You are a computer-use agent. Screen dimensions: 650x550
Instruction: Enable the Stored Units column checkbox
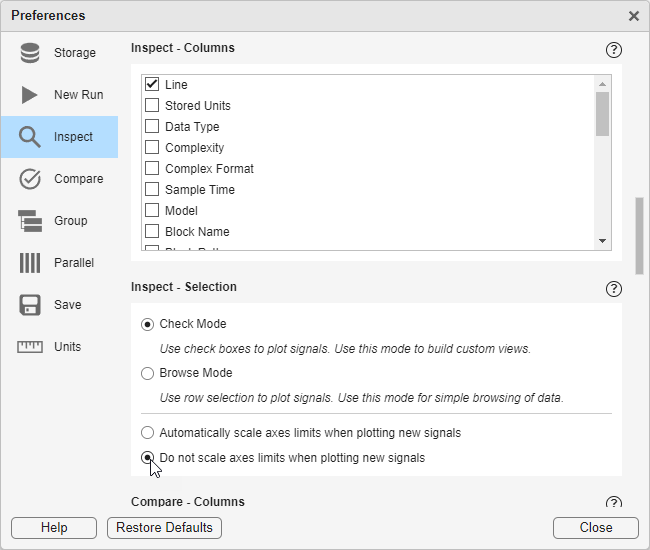click(152, 106)
